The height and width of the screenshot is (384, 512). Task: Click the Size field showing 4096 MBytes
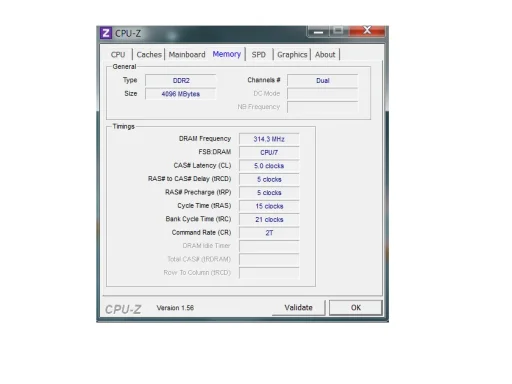click(181, 94)
